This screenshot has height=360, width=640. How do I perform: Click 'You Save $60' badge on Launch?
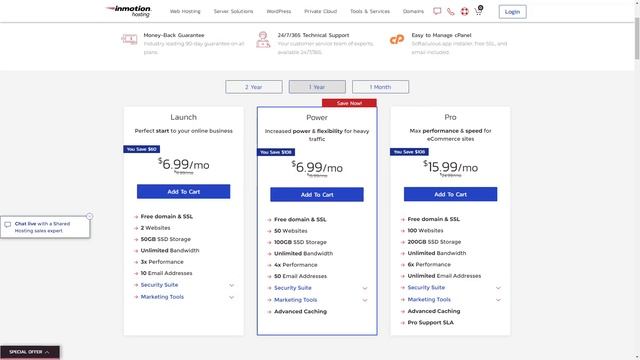(141, 149)
